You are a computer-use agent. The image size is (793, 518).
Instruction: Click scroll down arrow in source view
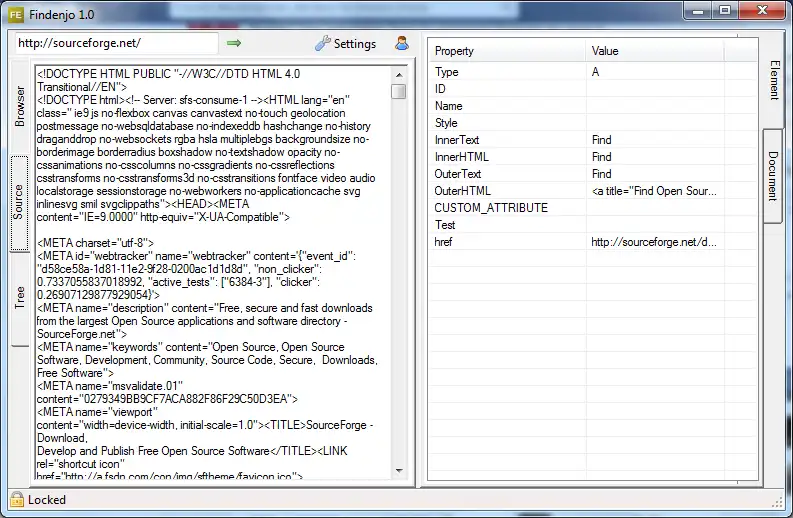(x=399, y=471)
